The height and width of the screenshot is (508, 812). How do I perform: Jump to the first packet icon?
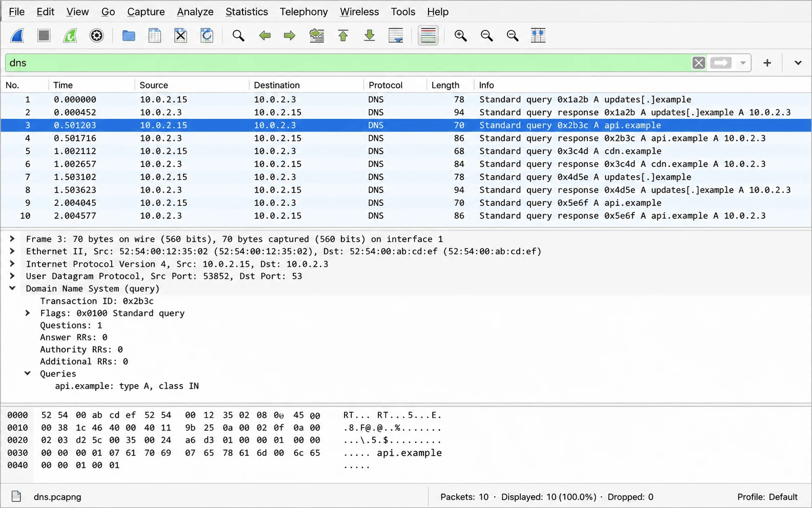coord(343,36)
